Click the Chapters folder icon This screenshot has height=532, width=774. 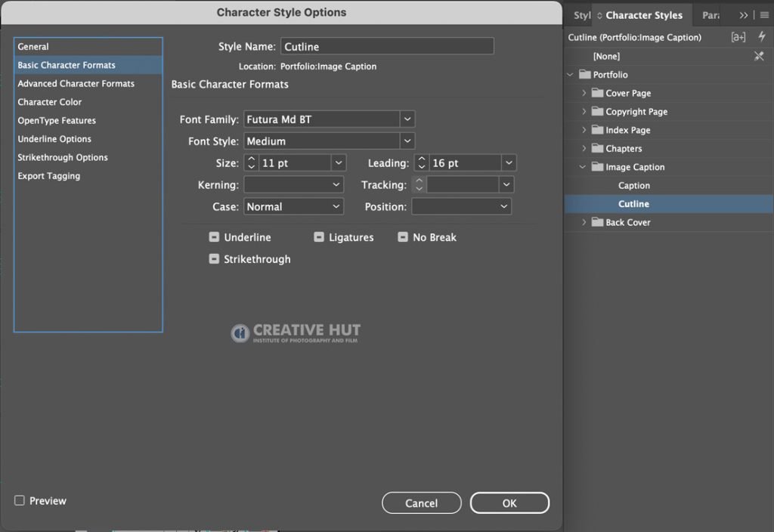tap(597, 148)
